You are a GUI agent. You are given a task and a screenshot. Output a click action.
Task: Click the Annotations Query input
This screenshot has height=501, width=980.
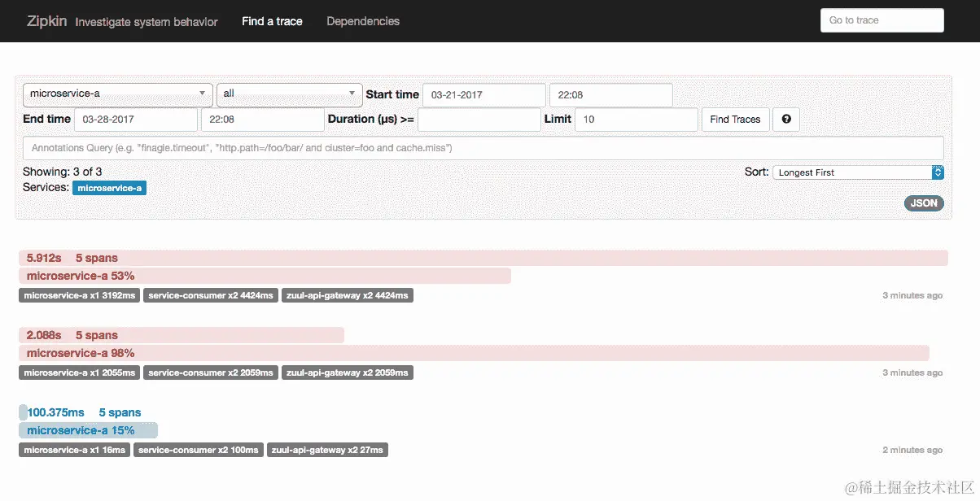[483, 148]
